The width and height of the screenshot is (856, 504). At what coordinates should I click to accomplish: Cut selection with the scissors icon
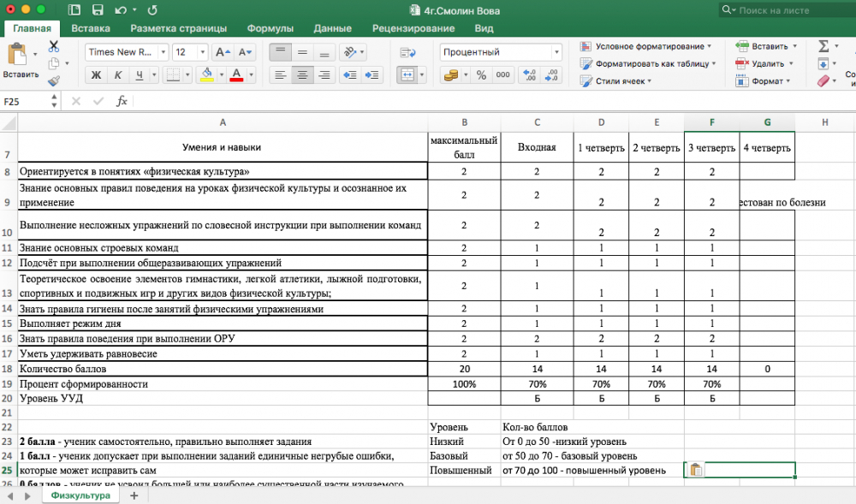tap(53, 46)
